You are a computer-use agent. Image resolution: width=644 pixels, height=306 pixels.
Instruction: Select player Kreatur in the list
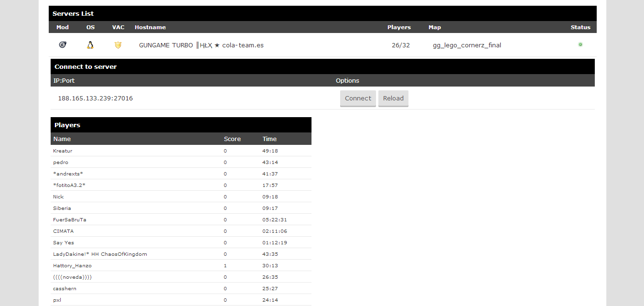pyautogui.click(x=63, y=151)
